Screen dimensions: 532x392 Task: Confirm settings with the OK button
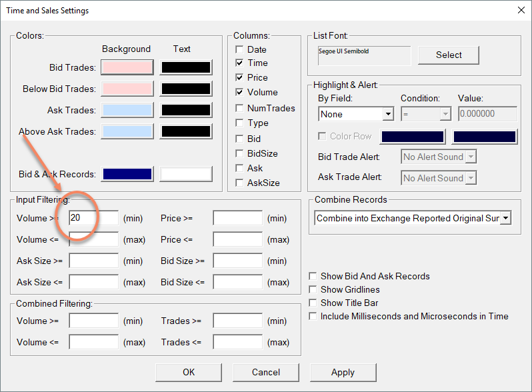click(189, 372)
